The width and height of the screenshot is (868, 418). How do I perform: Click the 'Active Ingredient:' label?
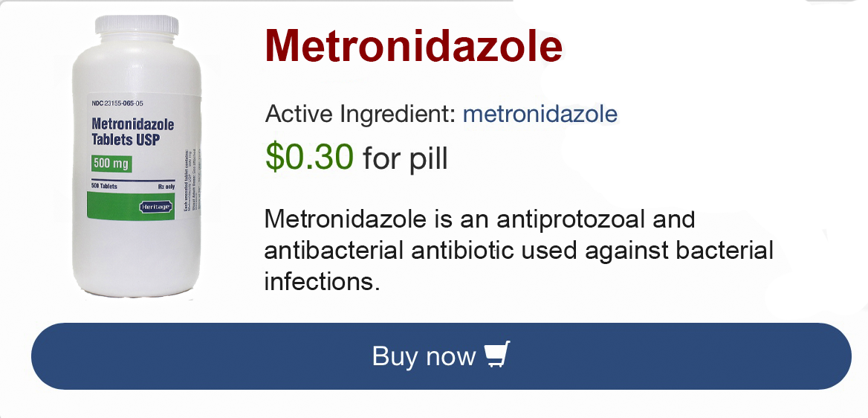[x=360, y=115]
